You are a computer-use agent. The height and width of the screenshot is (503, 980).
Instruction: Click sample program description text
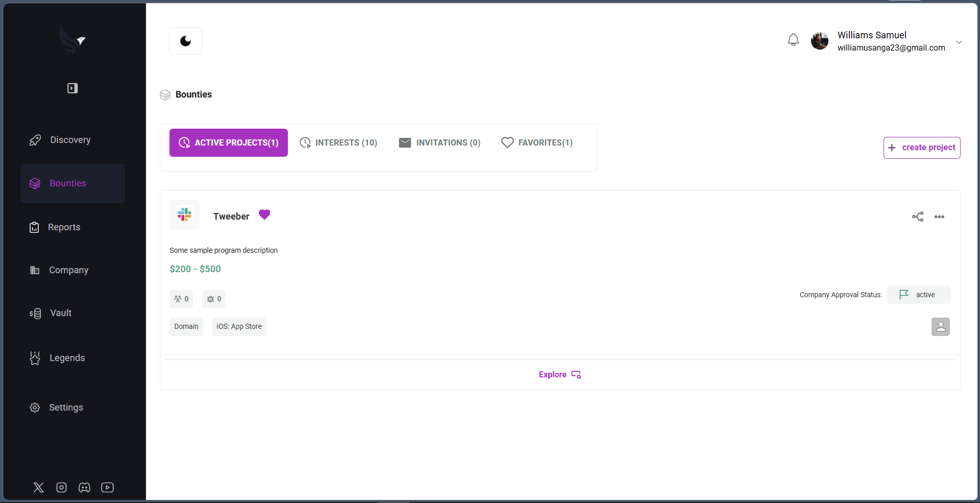224,250
